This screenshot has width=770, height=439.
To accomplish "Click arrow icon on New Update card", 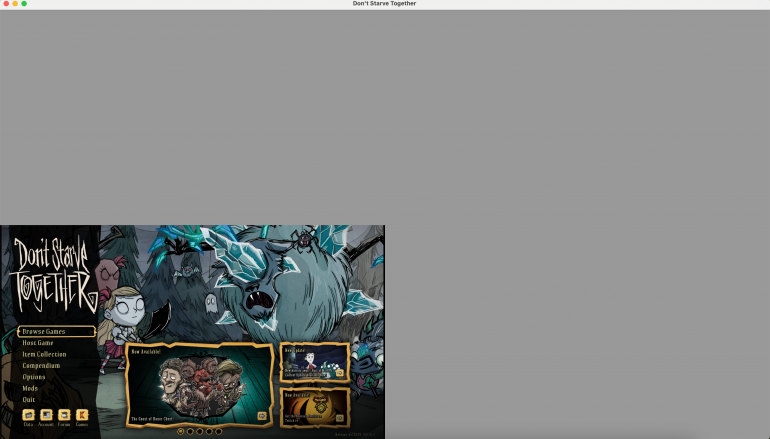I will 339,373.
